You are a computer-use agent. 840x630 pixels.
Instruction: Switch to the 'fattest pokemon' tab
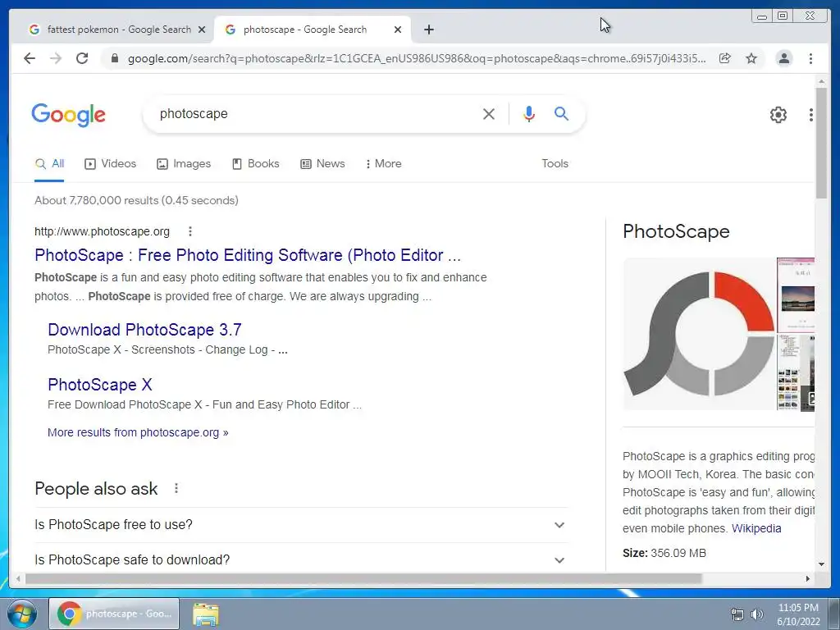[x=116, y=30]
